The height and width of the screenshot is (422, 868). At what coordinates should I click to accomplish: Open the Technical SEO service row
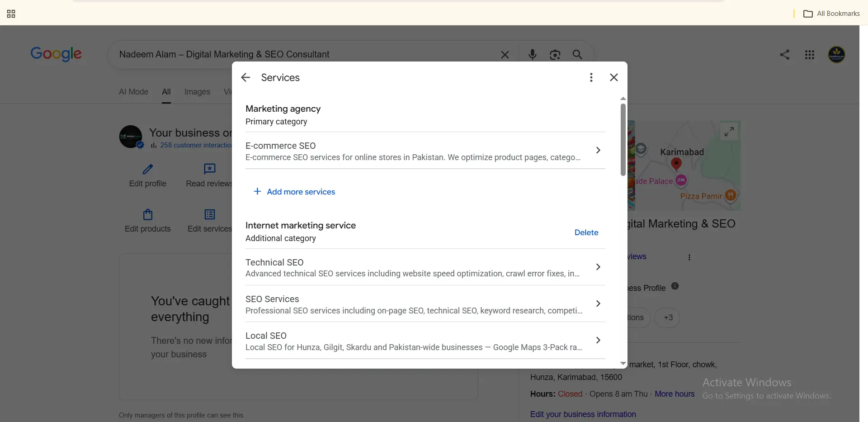pos(425,267)
